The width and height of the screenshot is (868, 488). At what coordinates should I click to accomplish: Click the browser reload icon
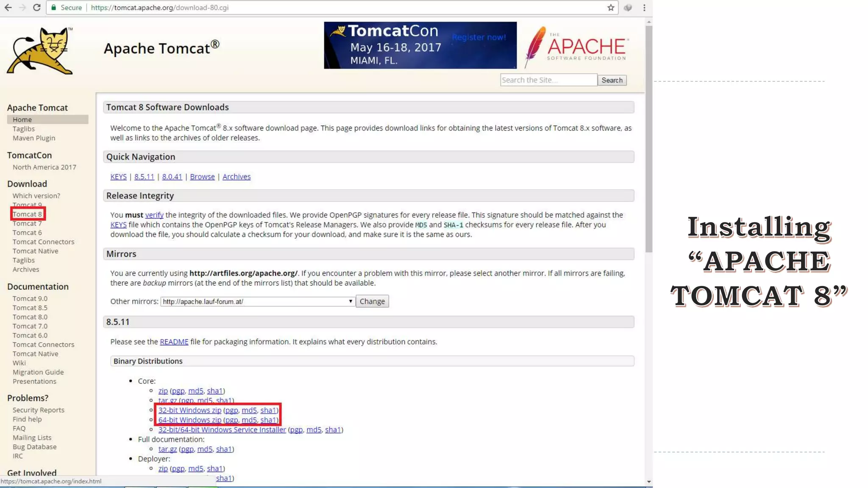[37, 8]
